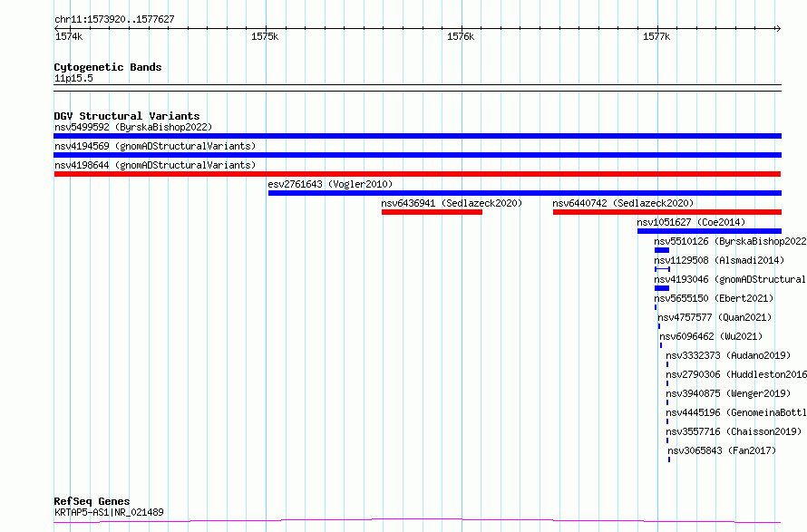Image resolution: width=807 pixels, height=532 pixels.
Task: Click the 1576k ruler label
Action: 461,36
